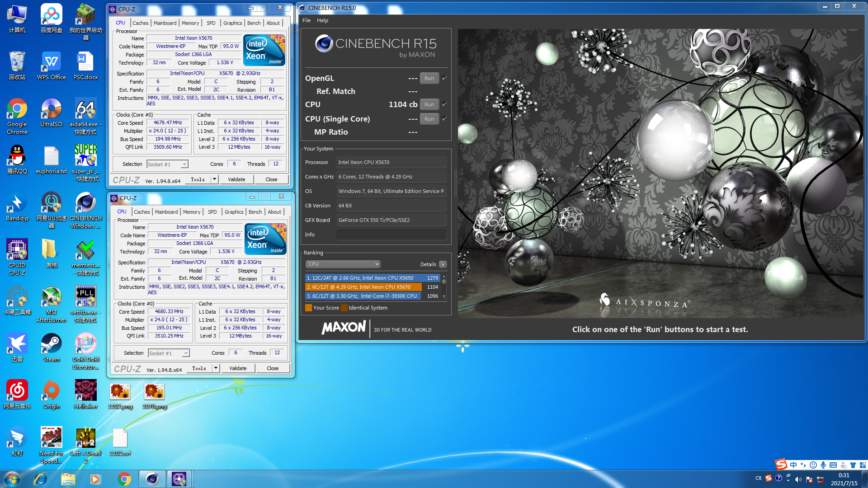Screen dimensions: 868x488
Task: Switch to the Memory tab in the bottom CPU-Z
Action: pos(192,212)
